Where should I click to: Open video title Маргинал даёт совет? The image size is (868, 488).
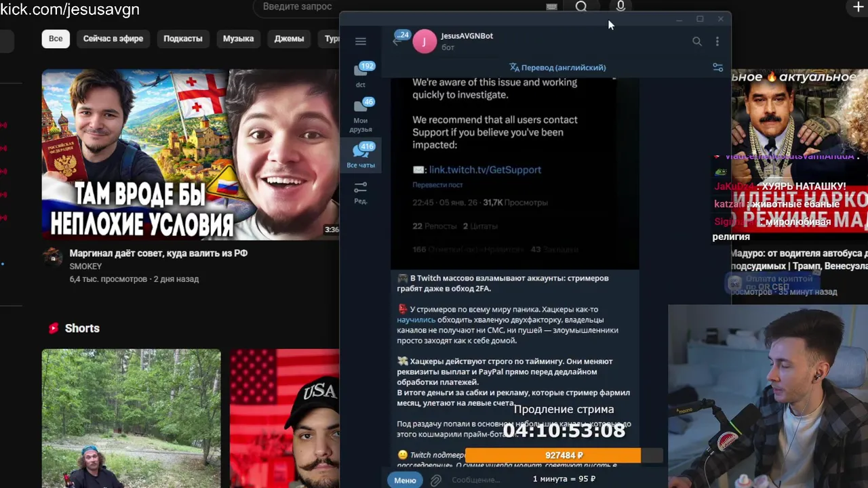[159, 253]
